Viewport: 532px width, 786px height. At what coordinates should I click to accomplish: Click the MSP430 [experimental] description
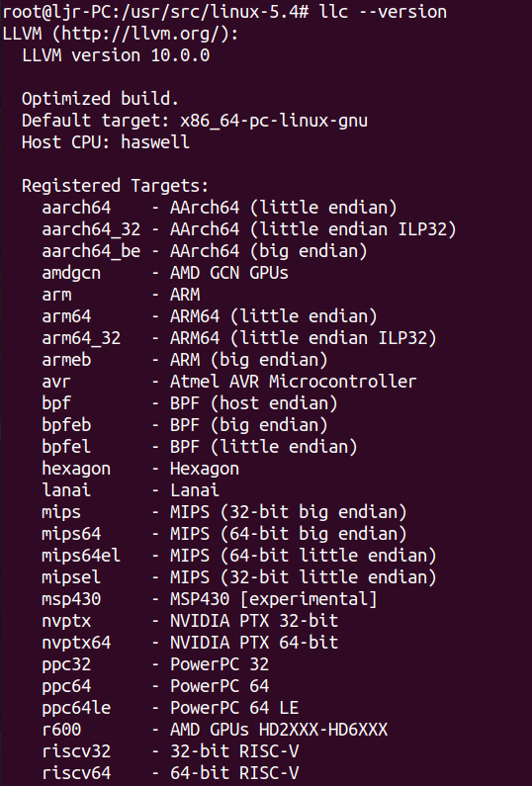[x=273, y=599]
